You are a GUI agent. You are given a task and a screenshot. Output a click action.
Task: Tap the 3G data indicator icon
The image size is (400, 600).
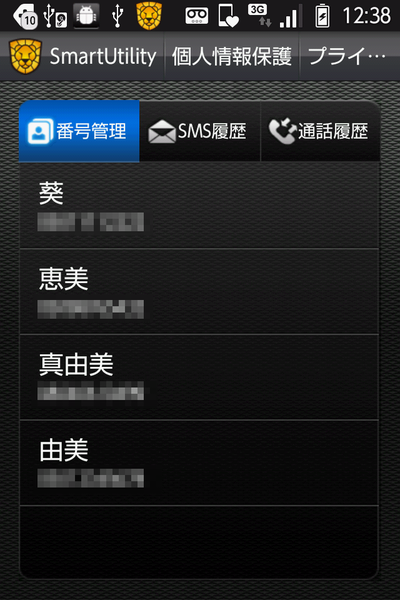260,15
